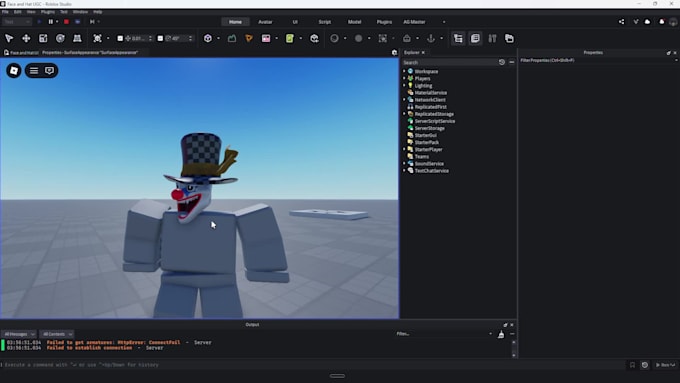Expand the Workspace tree node
This screenshot has width=680, height=383.
pyautogui.click(x=404, y=71)
